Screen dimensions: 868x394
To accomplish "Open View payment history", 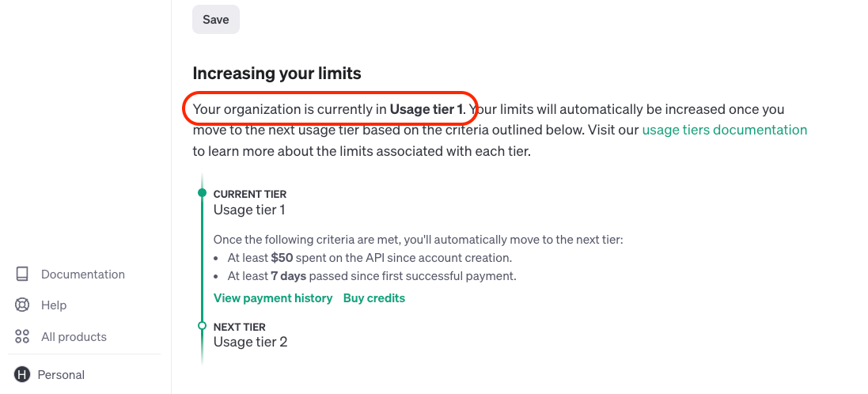I will (x=273, y=298).
